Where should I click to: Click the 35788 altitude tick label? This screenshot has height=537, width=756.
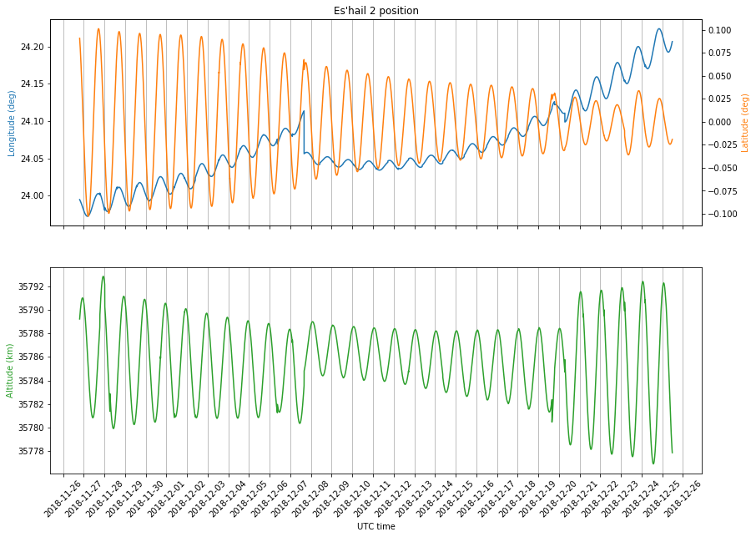pos(31,334)
